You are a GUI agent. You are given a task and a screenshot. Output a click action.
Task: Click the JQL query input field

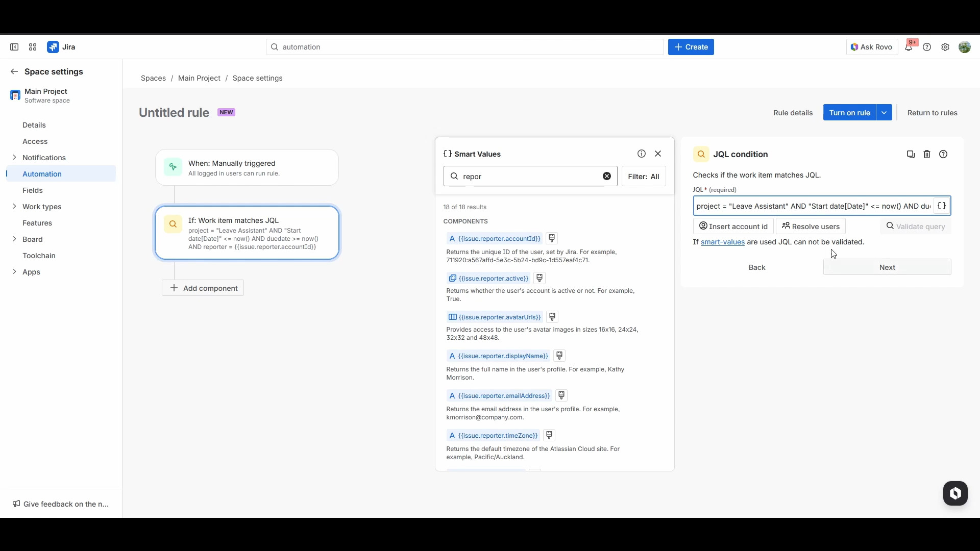[x=813, y=206]
